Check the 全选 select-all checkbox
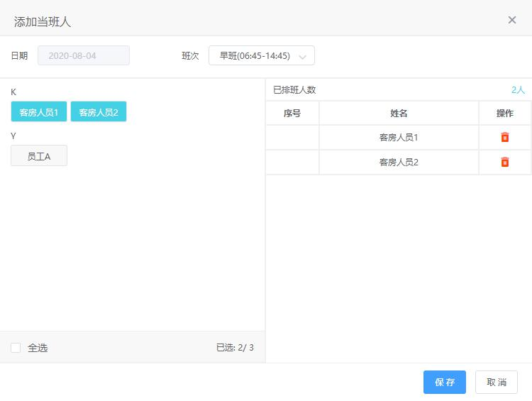The height and width of the screenshot is (401, 532). coord(16,348)
